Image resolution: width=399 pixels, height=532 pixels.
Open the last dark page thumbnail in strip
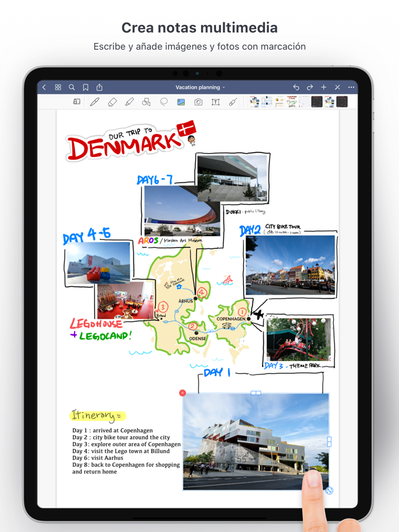pyautogui.click(x=342, y=102)
